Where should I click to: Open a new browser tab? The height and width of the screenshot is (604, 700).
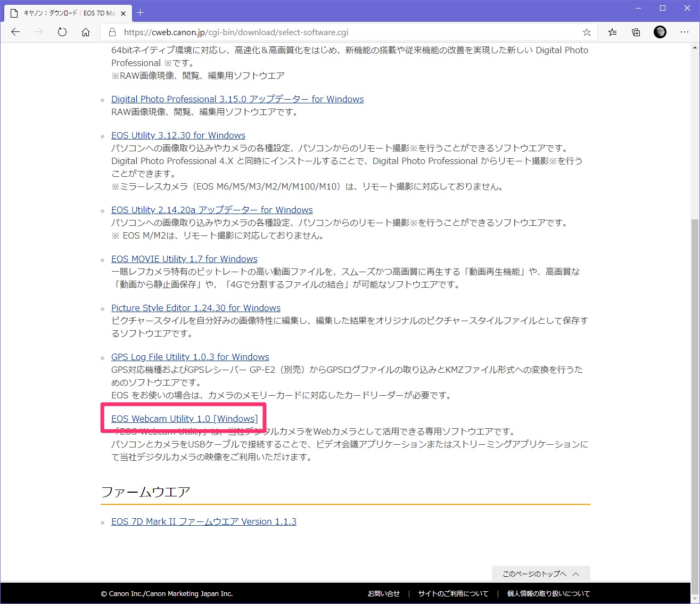[x=141, y=12]
